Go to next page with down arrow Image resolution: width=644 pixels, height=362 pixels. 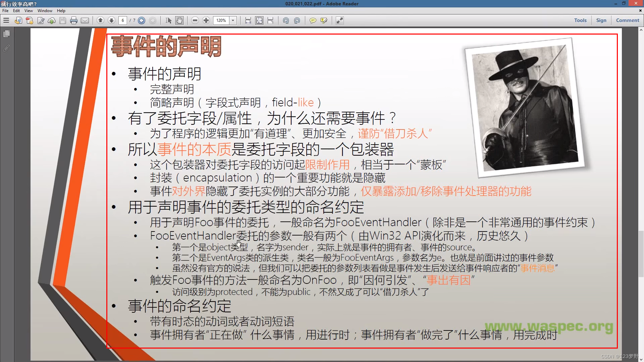[x=111, y=20]
